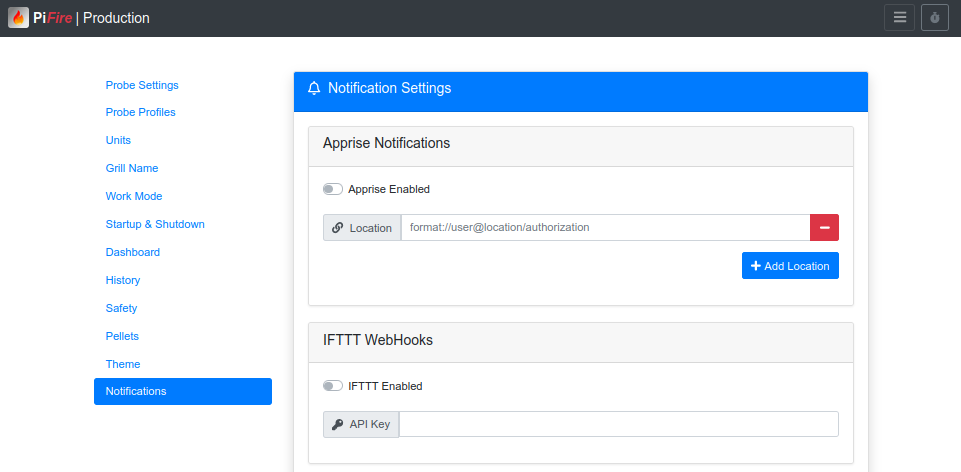Image resolution: width=961 pixels, height=472 pixels.
Task: Enable the IFTTT Enabled switch
Action: (x=333, y=386)
